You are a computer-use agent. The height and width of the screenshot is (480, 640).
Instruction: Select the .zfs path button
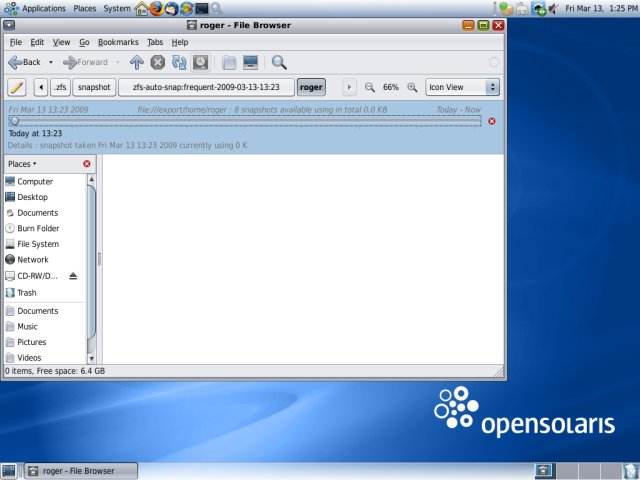60,87
